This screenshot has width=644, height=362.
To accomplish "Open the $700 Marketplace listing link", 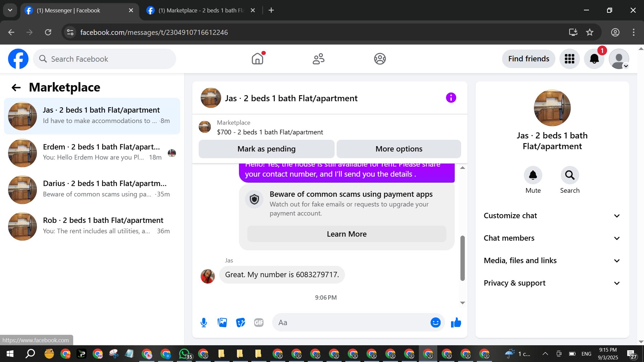I will point(270,132).
